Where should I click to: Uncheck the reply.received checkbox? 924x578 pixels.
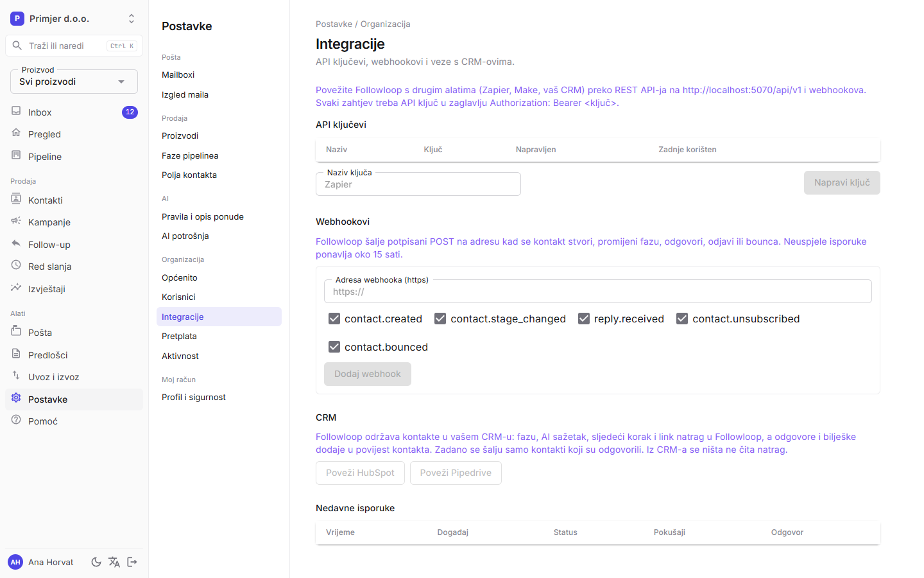[x=584, y=319]
